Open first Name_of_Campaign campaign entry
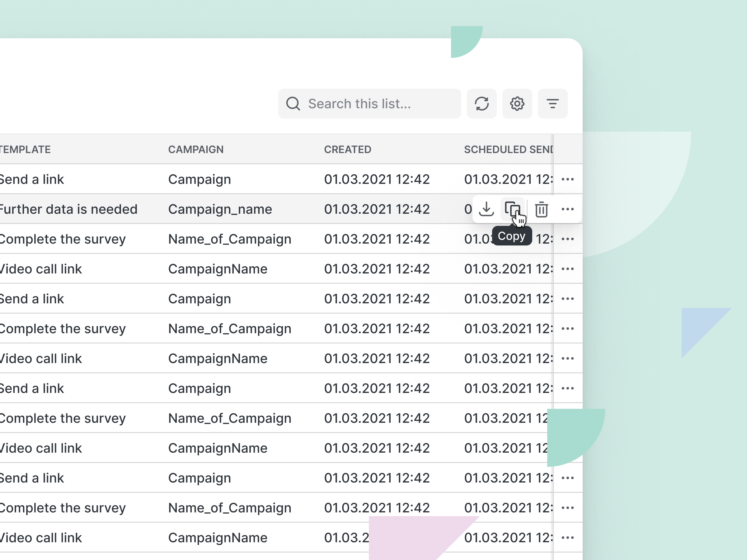The height and width of the screenshot is (560, 747). click(x=230, y=239)
